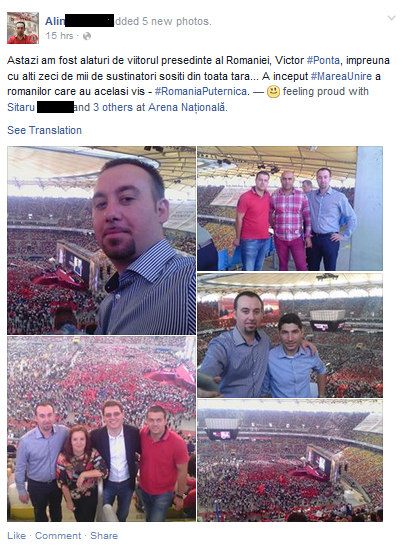Open photo of two men in blue shirts
This screenshot has height=551, width=403.
coord(290,336)
